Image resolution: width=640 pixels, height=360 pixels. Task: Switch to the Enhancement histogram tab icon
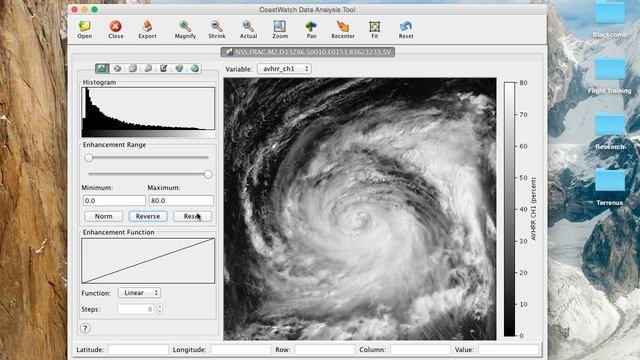click(102, 68)
